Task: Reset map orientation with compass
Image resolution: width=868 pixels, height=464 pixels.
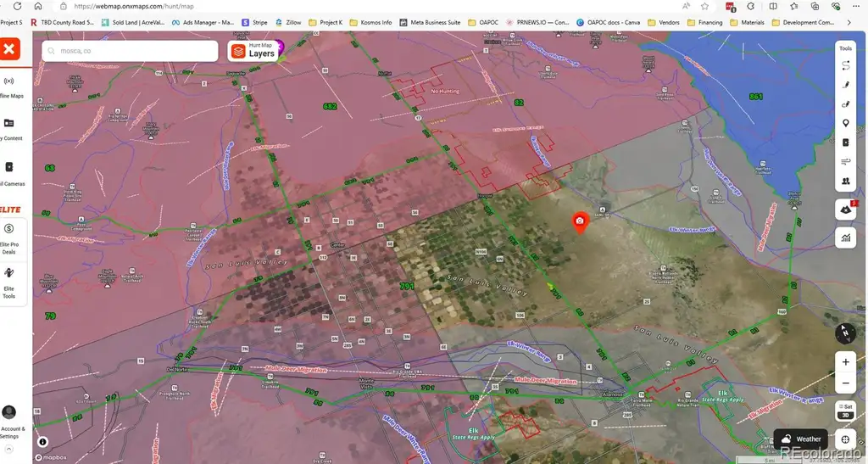Action: tap(845, 333)
